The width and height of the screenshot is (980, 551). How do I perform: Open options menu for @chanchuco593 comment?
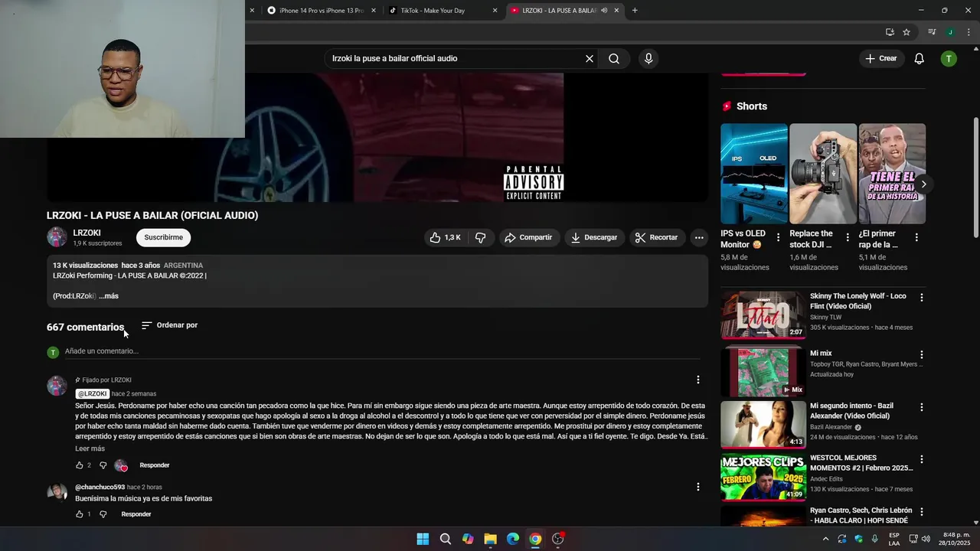coord(697,487)
